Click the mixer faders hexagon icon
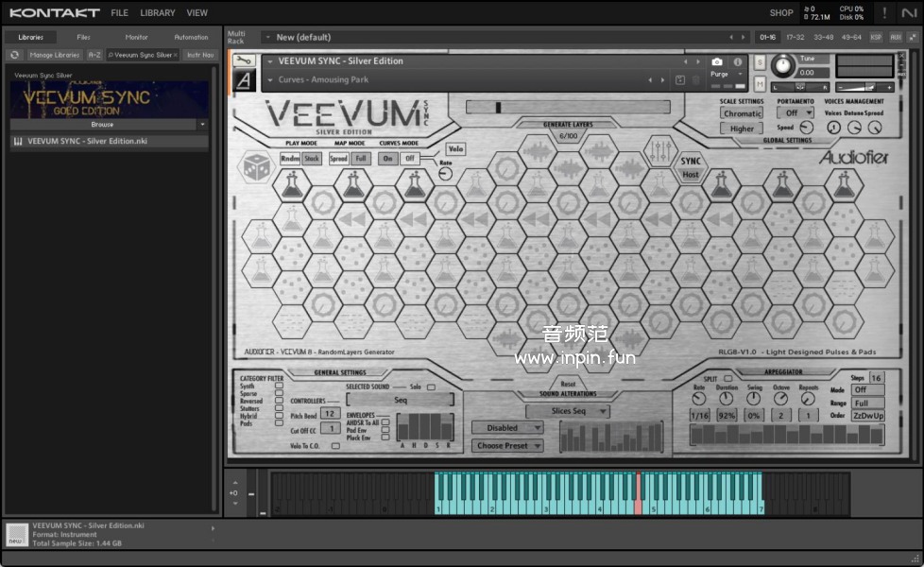Screen dimensions: 924x567 (x=660, y=151)
